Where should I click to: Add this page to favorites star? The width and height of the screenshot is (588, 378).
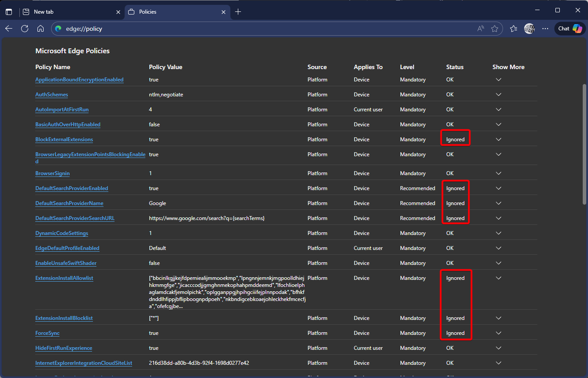pos(495,29)
